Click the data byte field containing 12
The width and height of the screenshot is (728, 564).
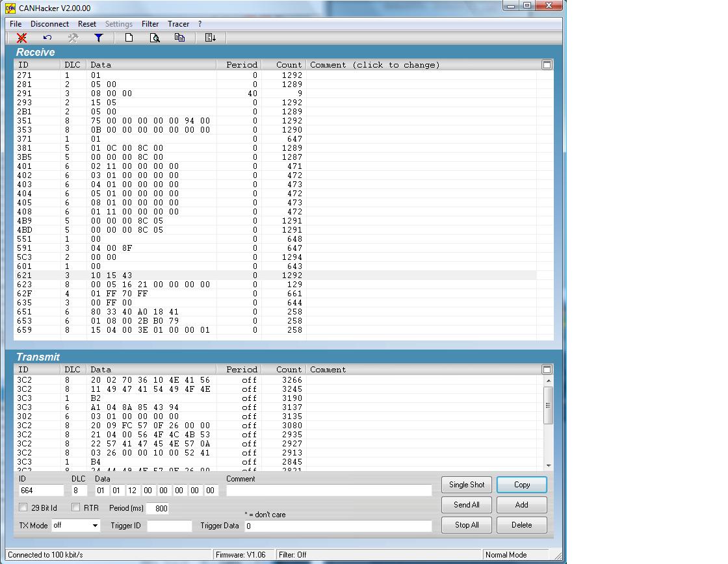[133, 491]
